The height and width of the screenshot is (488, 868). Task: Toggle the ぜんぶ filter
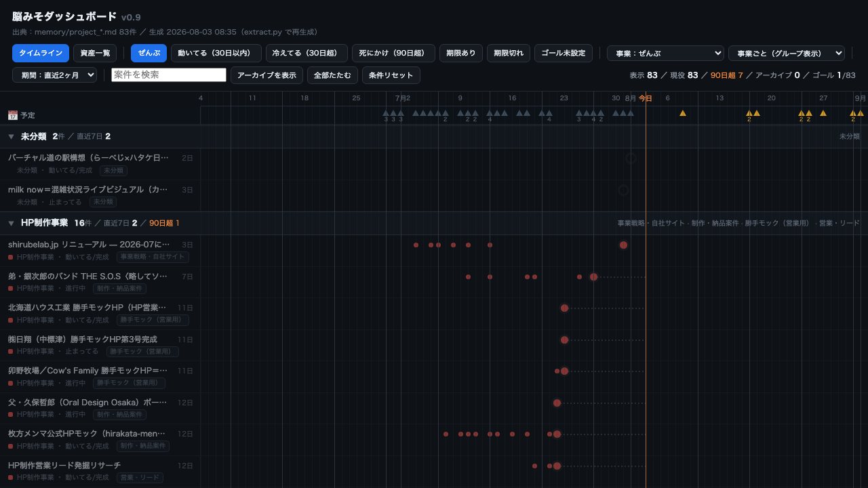(149, 53)
